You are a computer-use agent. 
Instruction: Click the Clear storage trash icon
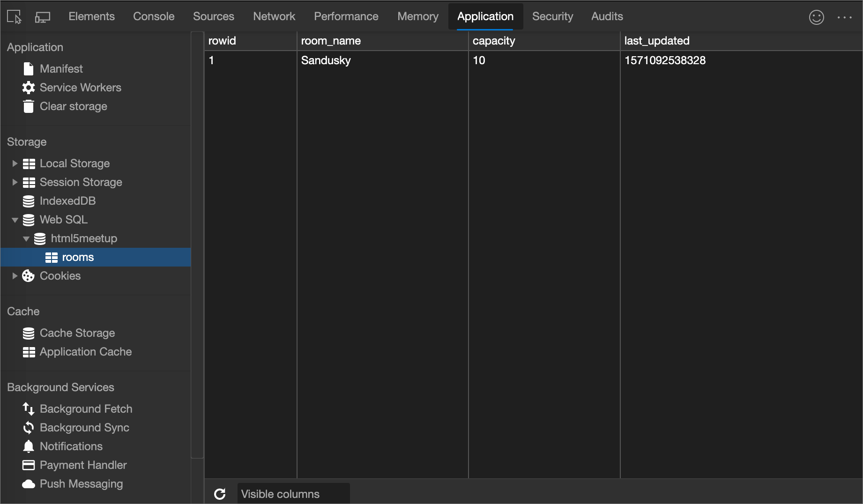tap(29, 106)
